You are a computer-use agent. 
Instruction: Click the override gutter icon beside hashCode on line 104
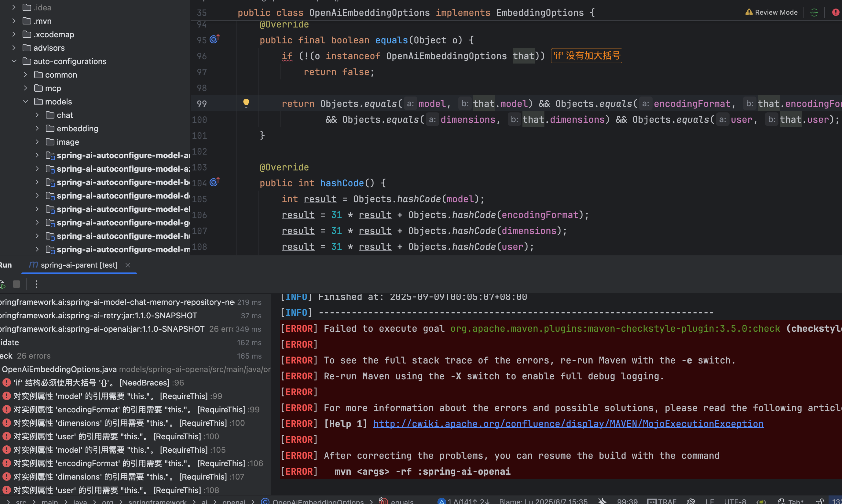coord(215,182)
